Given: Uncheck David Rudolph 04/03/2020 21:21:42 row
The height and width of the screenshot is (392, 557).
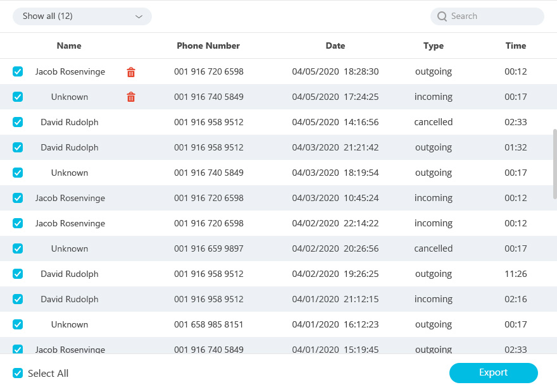Looking at the screenshot, I should pyautogui.click(x=18, y=147).
